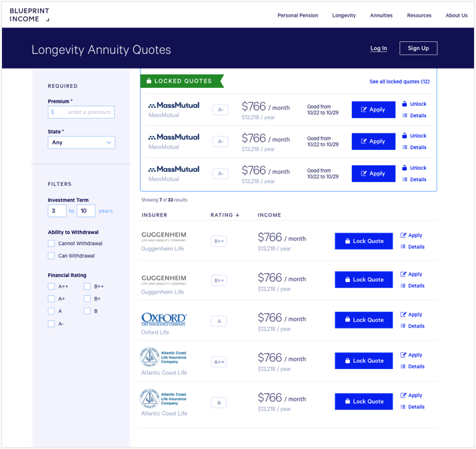
Task: Apply for the third locked MassMutual quote
Action: 373,173
